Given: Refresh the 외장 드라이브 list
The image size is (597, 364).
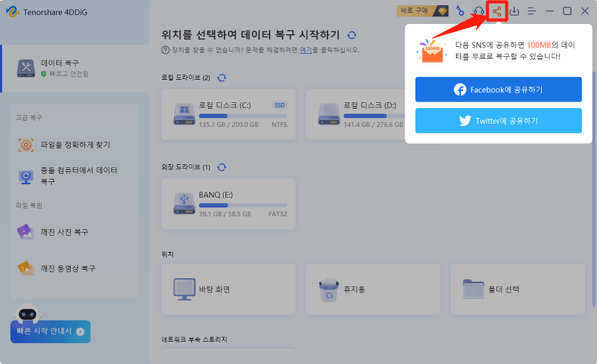Looking at the screenshot, I should point(222,167).
